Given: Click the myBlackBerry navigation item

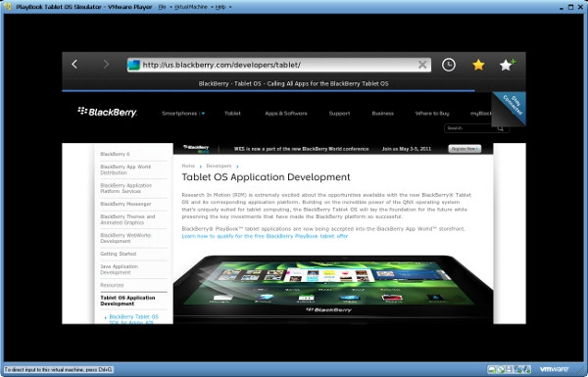Looking at the screenshot, I should pyautogui.click(x=481, y=114).
